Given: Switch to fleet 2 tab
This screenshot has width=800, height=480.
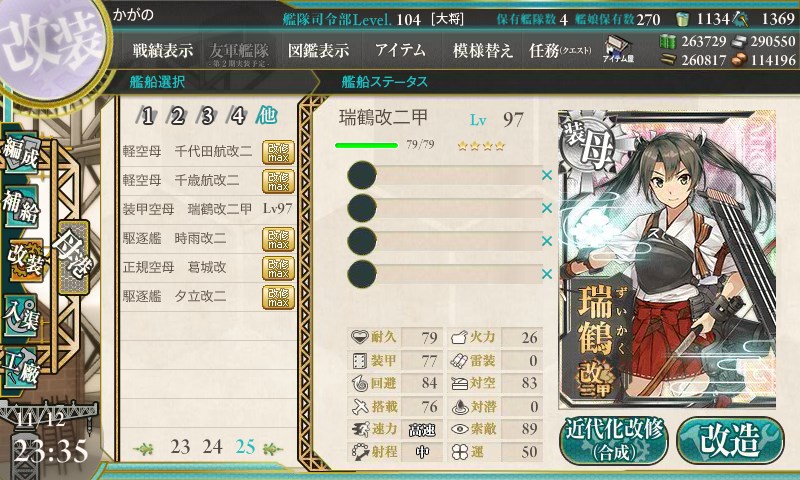Looking at the screenshot, I should point(177,116).
